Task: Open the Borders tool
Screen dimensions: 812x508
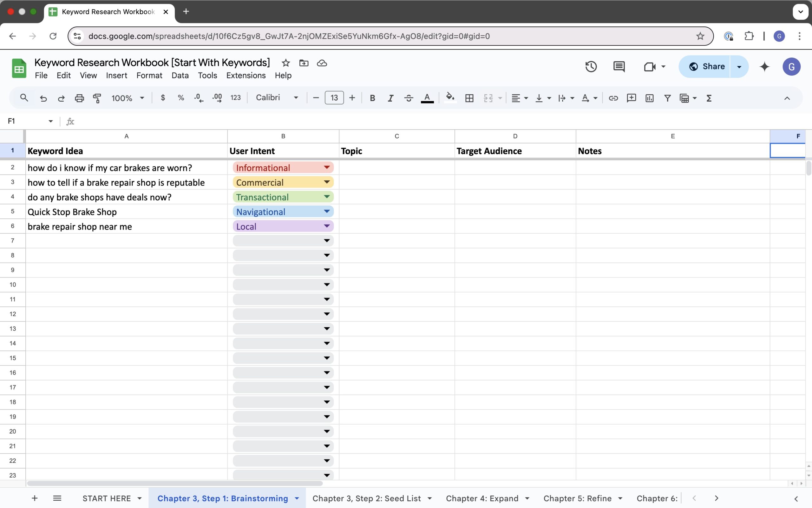Action: click(x=469, y=98)
